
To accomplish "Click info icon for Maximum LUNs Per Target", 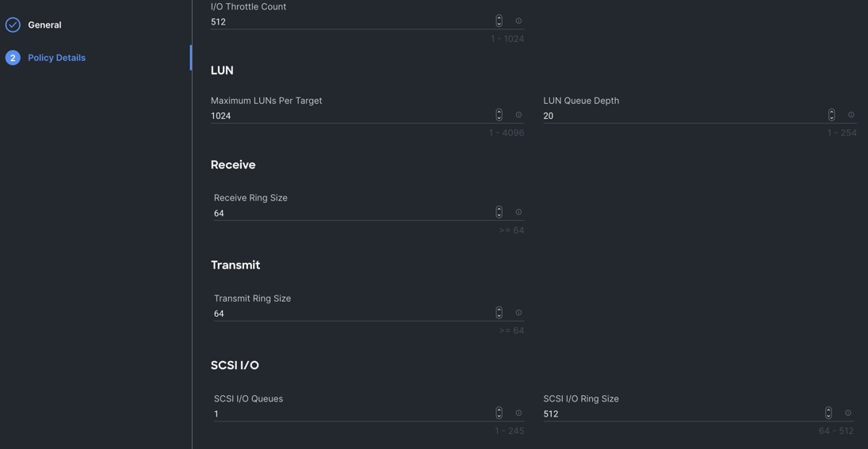I will pyautogui.click(x=518, y=116).
